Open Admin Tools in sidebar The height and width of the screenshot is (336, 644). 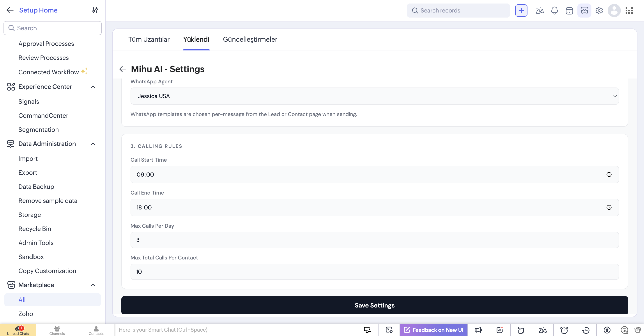(x=36, y=243)
